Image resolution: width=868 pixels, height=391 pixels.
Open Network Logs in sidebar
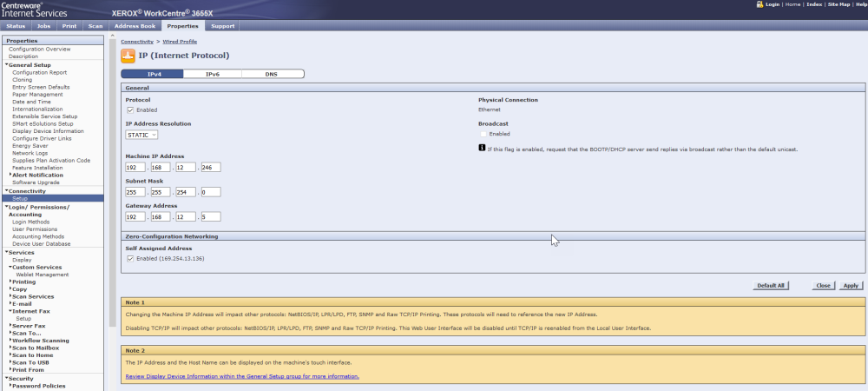coord(30,153)
